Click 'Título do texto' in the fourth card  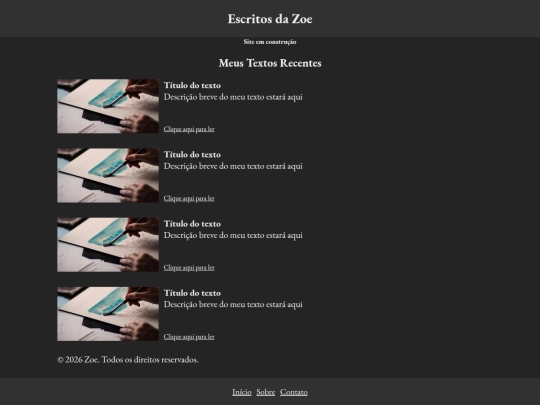tap(192, 293)
